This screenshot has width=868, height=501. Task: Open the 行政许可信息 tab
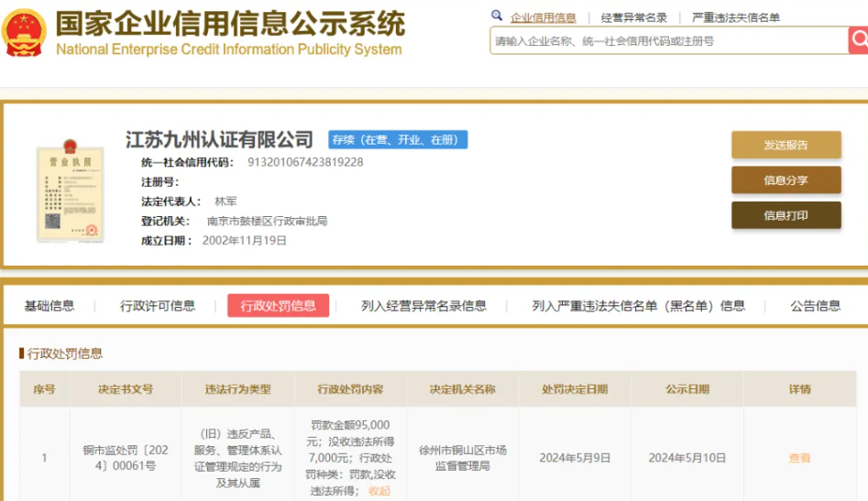158,306
